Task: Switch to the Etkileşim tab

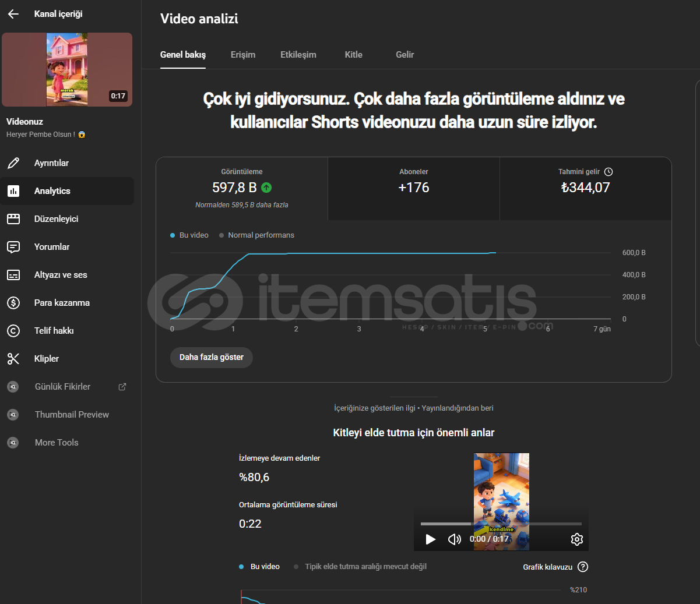Action: (x=298, y=55)
